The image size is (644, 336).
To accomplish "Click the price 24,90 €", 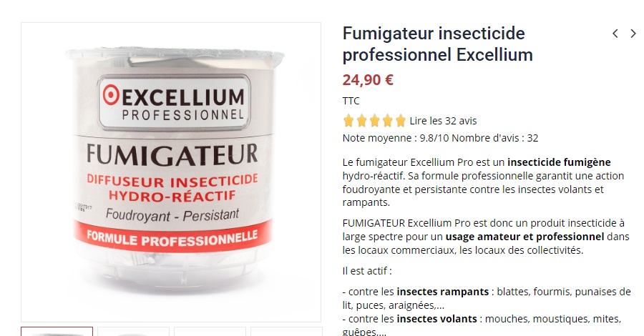I will tap(368, 79).
